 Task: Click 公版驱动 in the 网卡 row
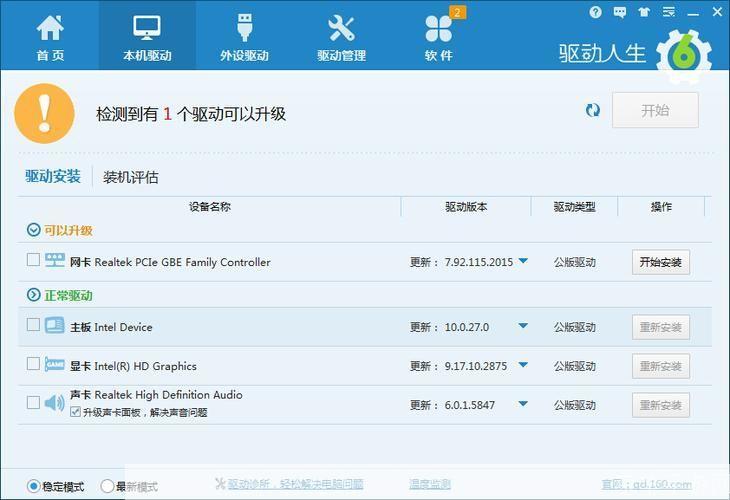(x=575, y=262)
